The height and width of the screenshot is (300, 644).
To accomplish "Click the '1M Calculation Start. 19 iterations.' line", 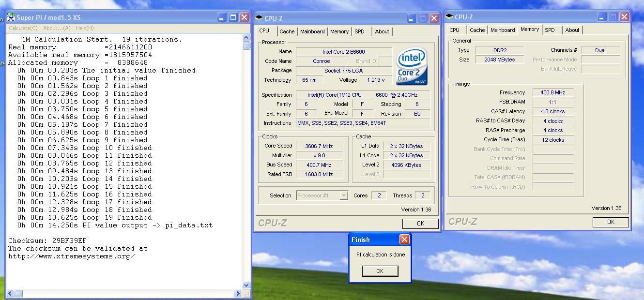I will pos(102,39).
